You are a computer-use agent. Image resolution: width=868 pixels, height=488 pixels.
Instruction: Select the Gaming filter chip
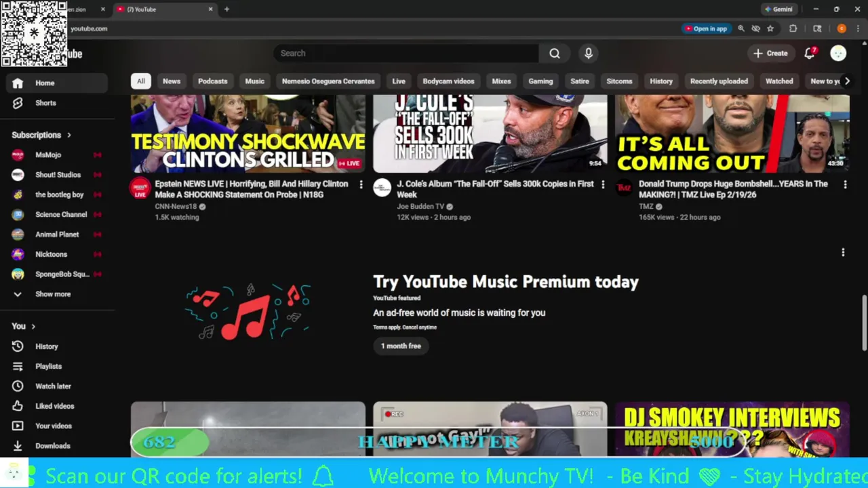540,81
